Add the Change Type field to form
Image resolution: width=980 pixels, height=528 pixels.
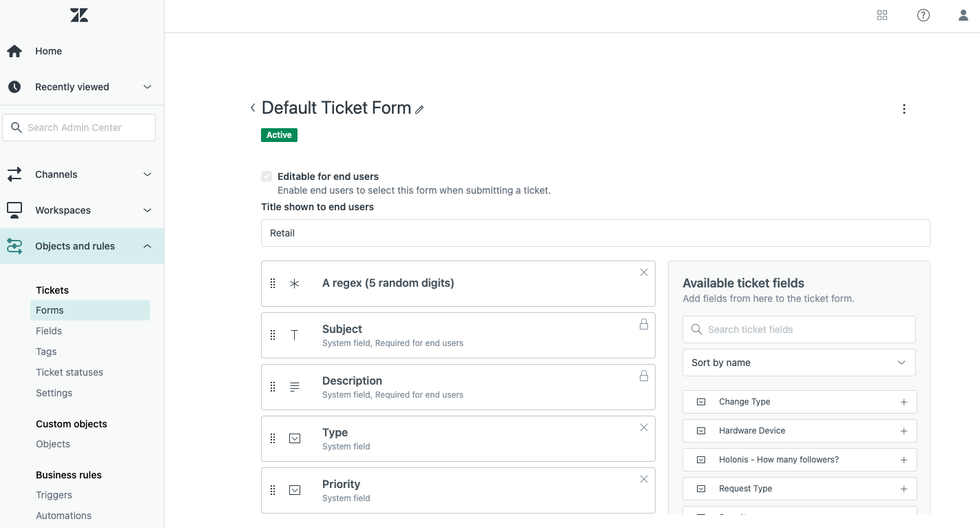click(904, 402)
